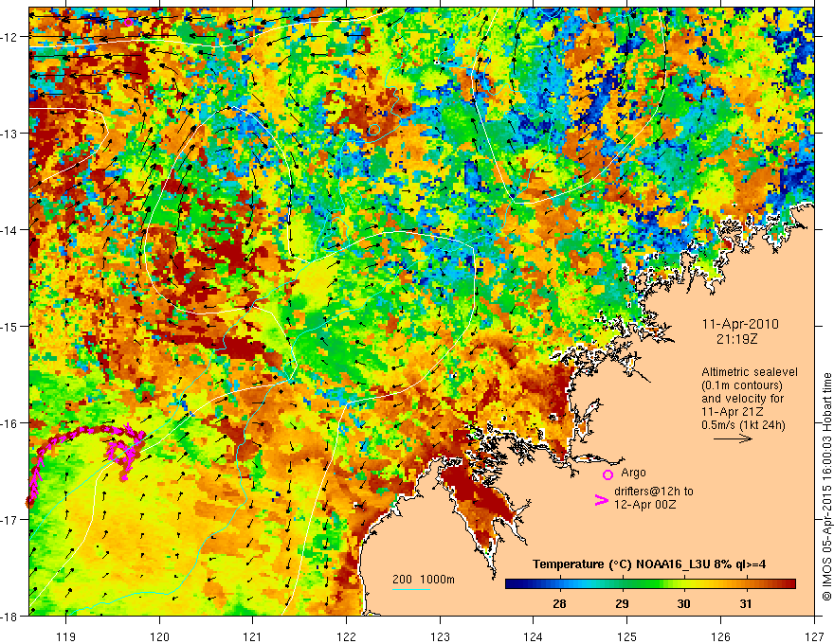Click the longitude axis label 120

(159, 636)
